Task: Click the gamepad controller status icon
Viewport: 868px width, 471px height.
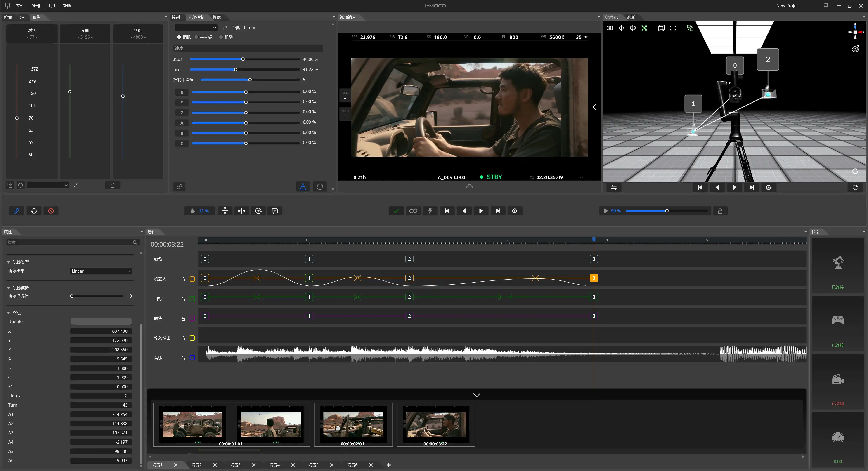Action: [x=838, y=320]
